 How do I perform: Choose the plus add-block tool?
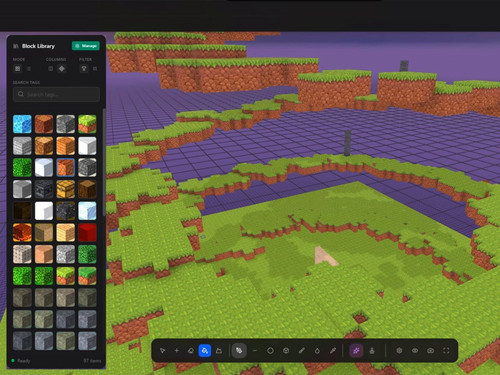coord(177,351)
